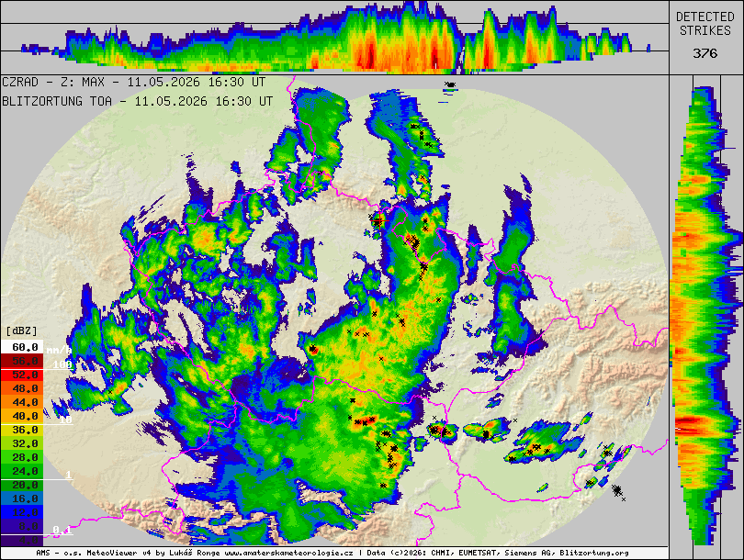744x560 pixels.
Task: Pick the 40.0 dBZ orange legend swatch
Action: (22, 416)
